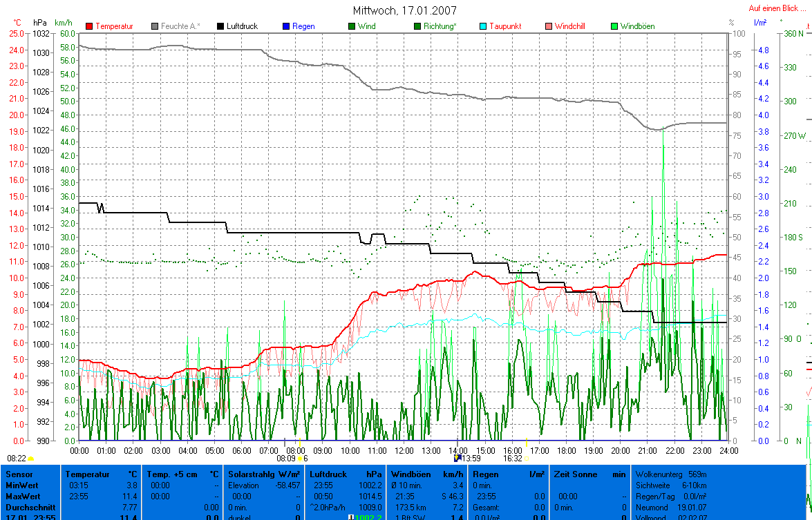Click the 'Auf einen Blick ...' link
This screenshot has height=520, width=812.
click(x=777, y=8)
